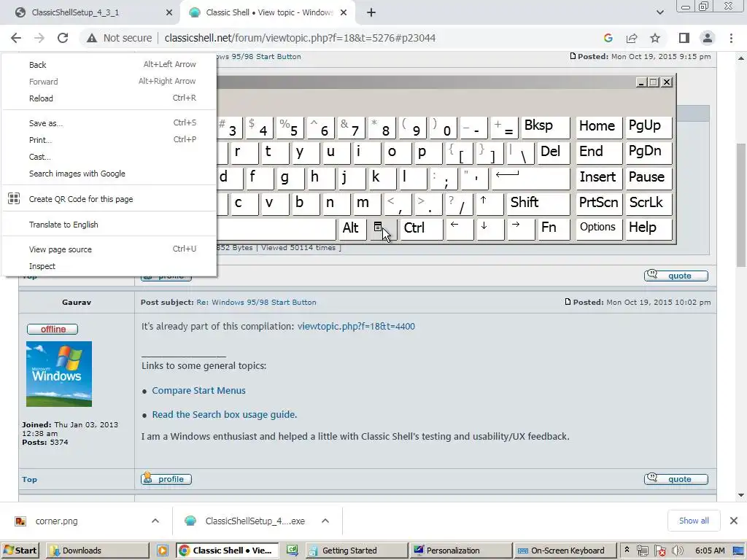This screenshot has width=747, height=560.
Task: Open the corner.png downloaded file
Action: 56,521
